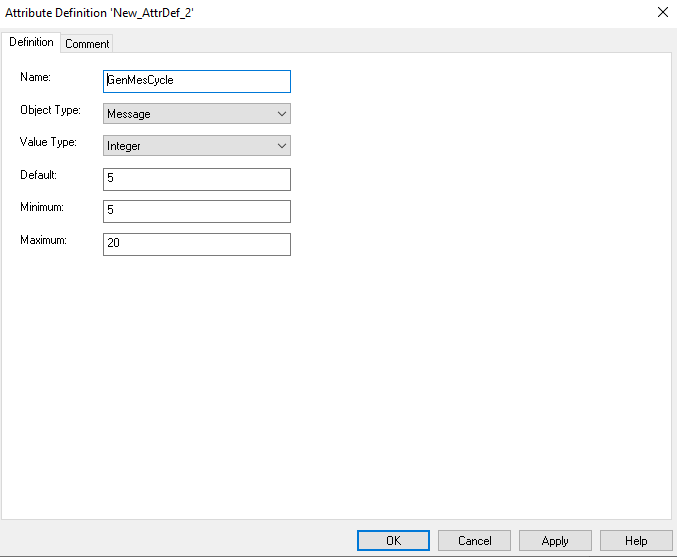Open Help for this dialog

pos(636,541)
